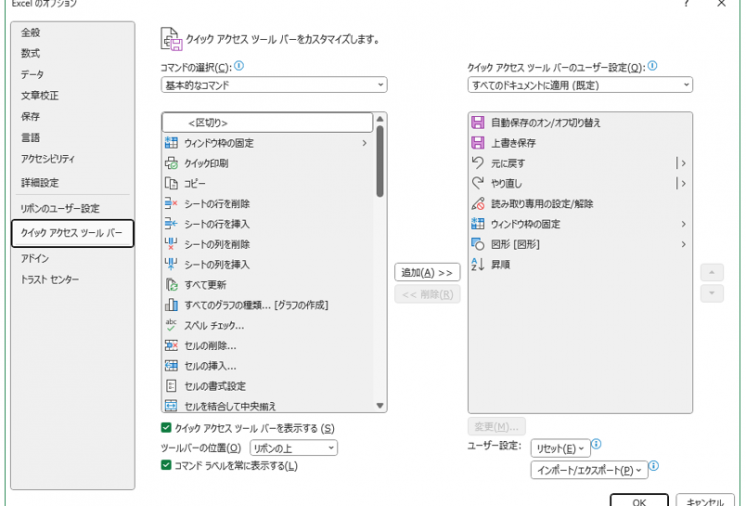Select the <区切り> separator entry
Viewport: 746px width, 506px height.
pyautogui.click(x=267, y=123)
